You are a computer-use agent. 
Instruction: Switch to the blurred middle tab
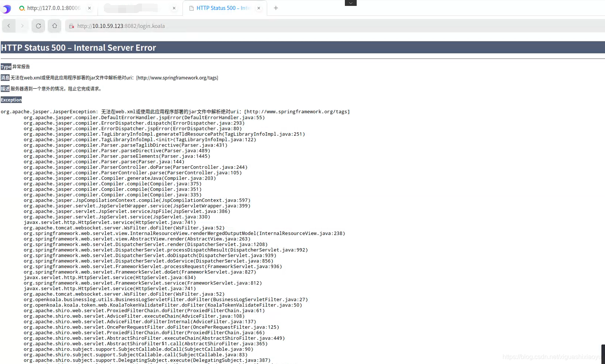(x=140, y=8)
